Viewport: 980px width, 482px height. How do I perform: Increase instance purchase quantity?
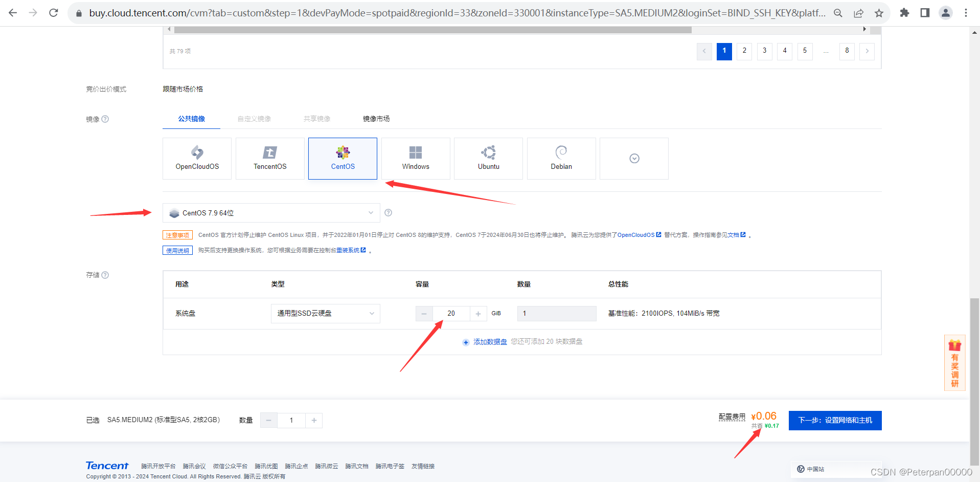[x=314, y=421]
